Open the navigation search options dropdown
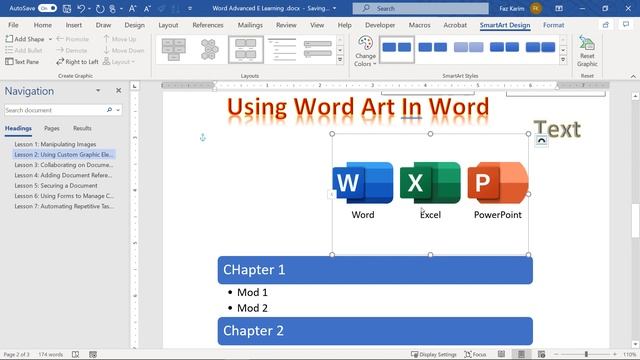This screenshot has height=360, width=640. (x=118, y=110)
